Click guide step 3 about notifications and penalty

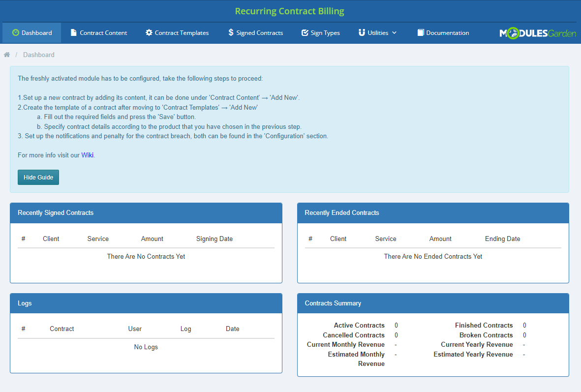click(x=173, y=136)
